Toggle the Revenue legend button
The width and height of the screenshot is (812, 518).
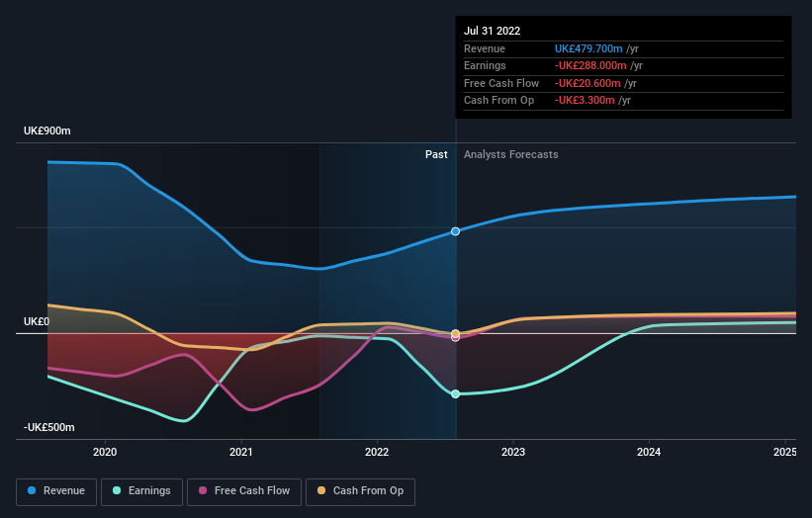pos(56,491)
